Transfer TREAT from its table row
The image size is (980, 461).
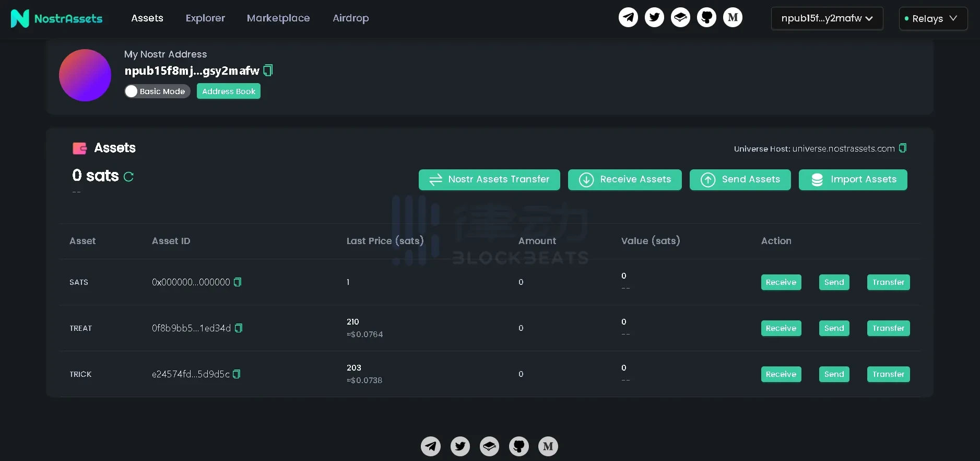[x=889, y=328]
